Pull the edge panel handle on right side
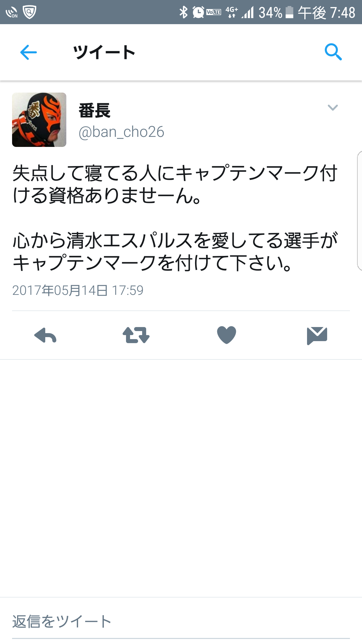This screenshot has width=362, height=644. [x=359, y=211]
